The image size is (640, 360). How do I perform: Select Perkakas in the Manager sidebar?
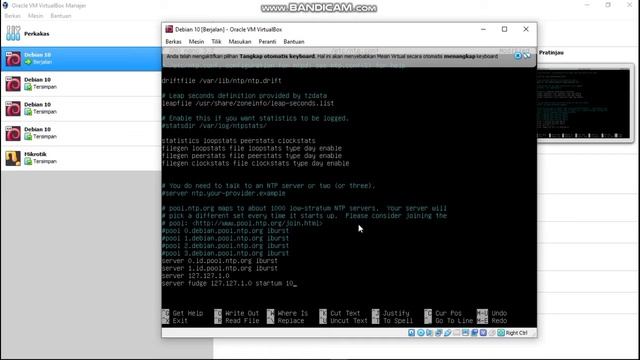pyautogui.click(x=81, y=33)
